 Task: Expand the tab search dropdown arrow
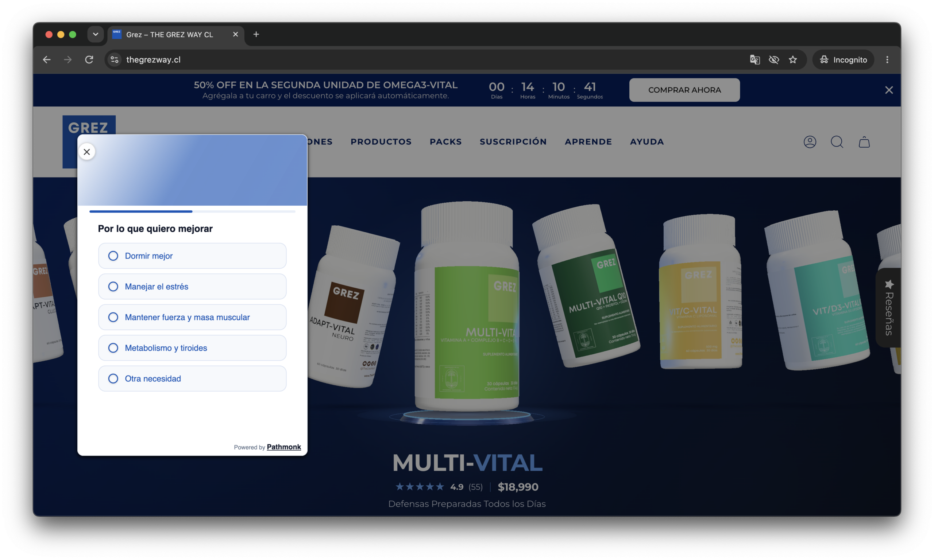[96, 34]
